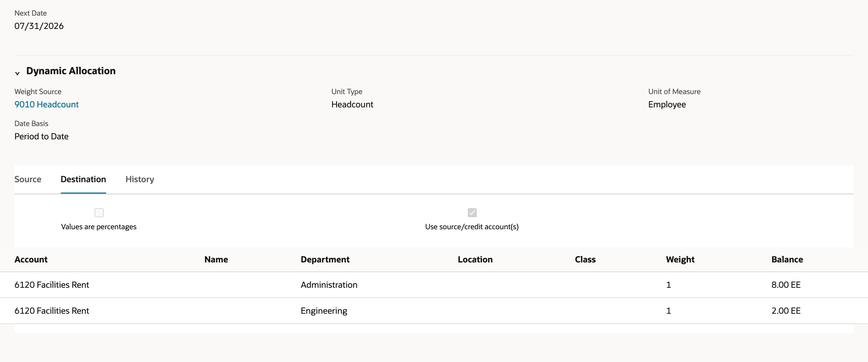Click the weight value in Engineering row

[668, 311]
